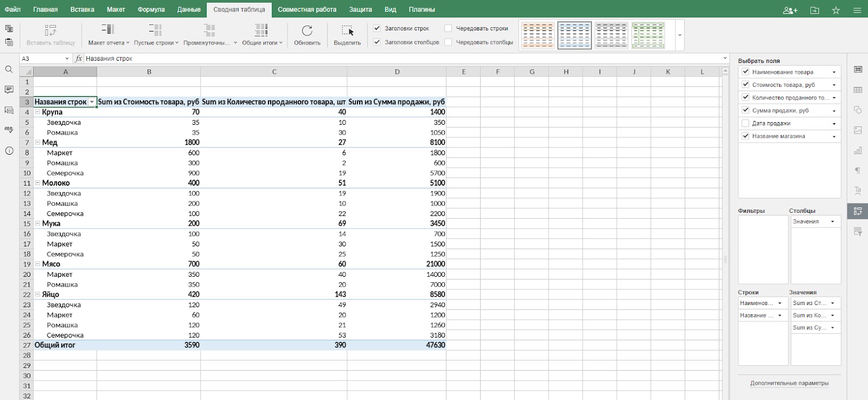Open slicer settings icon in right sidebar

[x=858, y=231]
